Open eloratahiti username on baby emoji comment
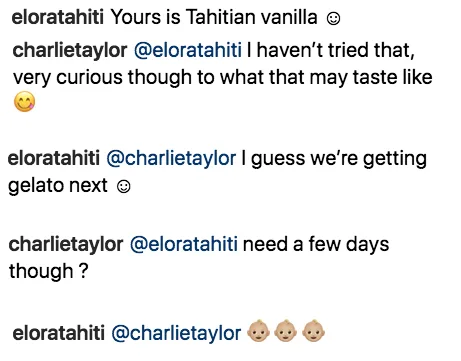Viewport: 461px width, 361px height. pyautogui.click(x=59, y=333)
